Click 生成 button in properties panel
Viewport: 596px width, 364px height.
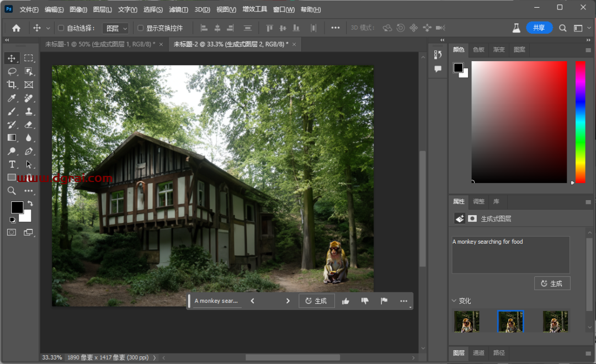(x=552, y=283)
